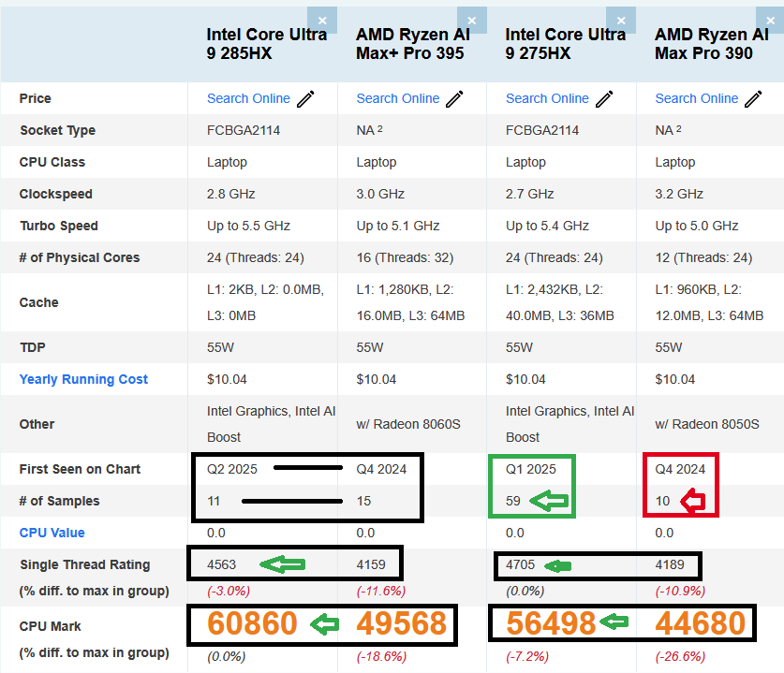The image size is (784, 673).
Task: Select the CPU Mark score 44680
Action: (x=700, y=623)
